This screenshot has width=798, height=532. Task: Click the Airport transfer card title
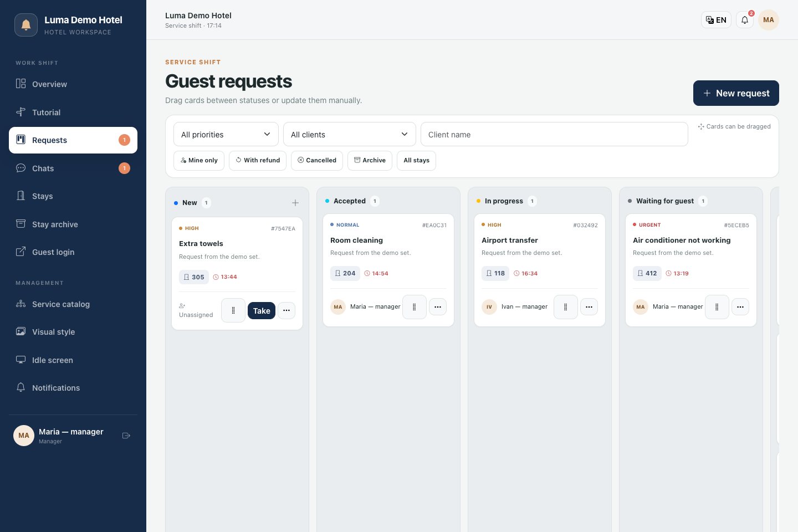tap(510, 241)
